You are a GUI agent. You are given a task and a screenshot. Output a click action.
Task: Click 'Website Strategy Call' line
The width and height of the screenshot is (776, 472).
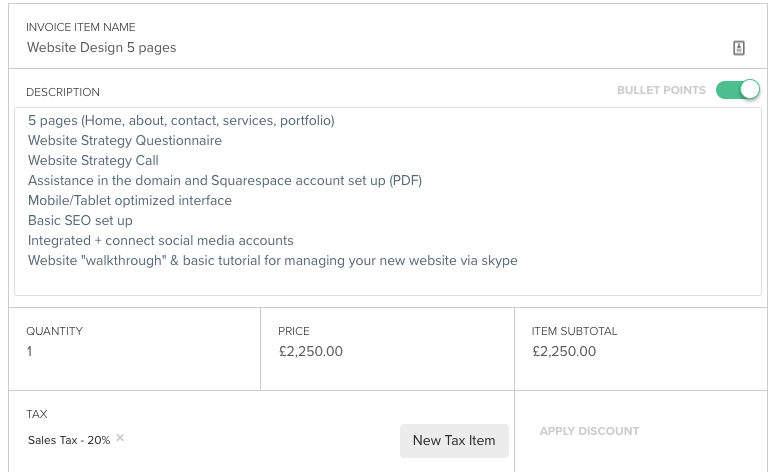(x=93, y=161)
